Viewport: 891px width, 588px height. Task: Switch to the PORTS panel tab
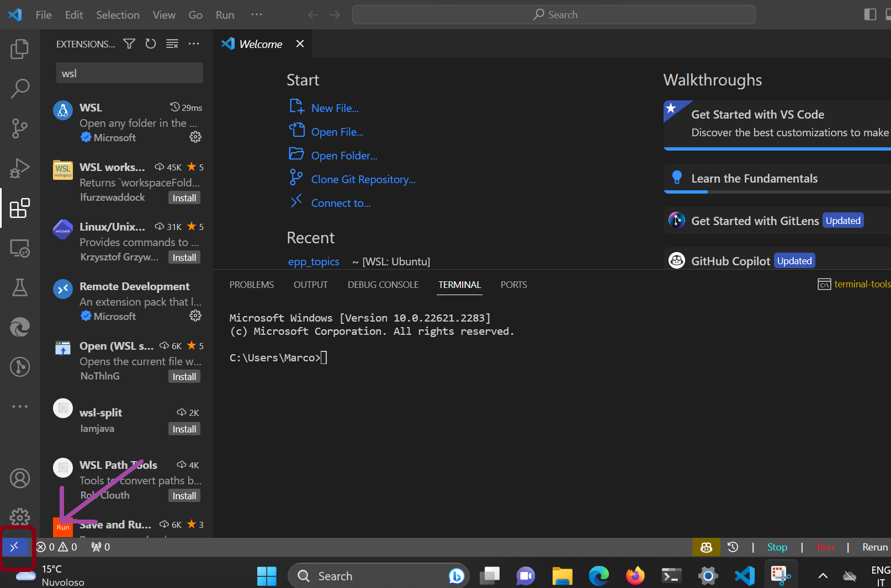(x=514, y=285)
